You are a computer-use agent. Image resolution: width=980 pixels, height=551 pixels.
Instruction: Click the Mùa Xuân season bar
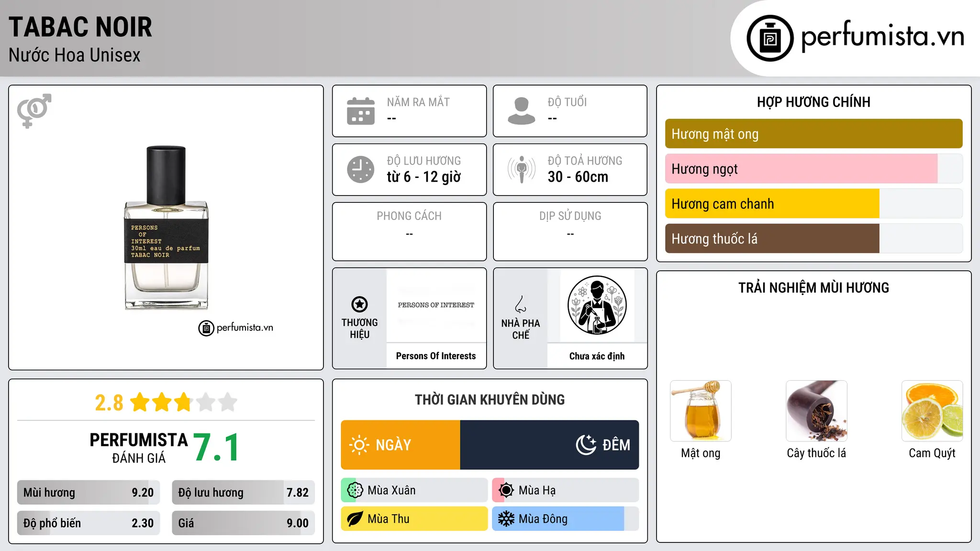click(x=414, y=490)
